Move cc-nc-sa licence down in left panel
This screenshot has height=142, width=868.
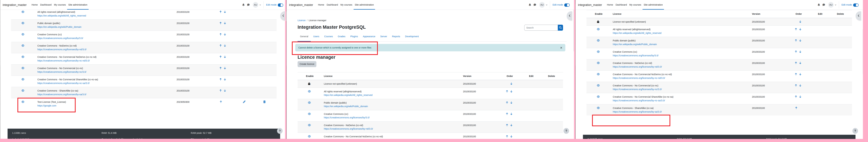coord(225,80)
